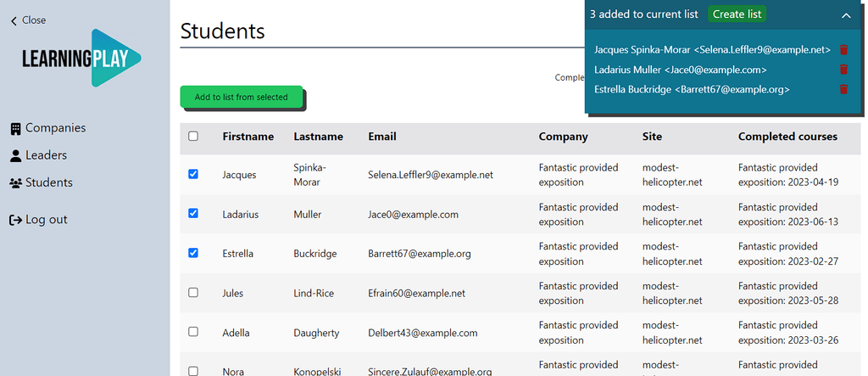Delete Jacques Spinka-Morar from current list
This screenshot has width=868, height=376.
(843, 50)
